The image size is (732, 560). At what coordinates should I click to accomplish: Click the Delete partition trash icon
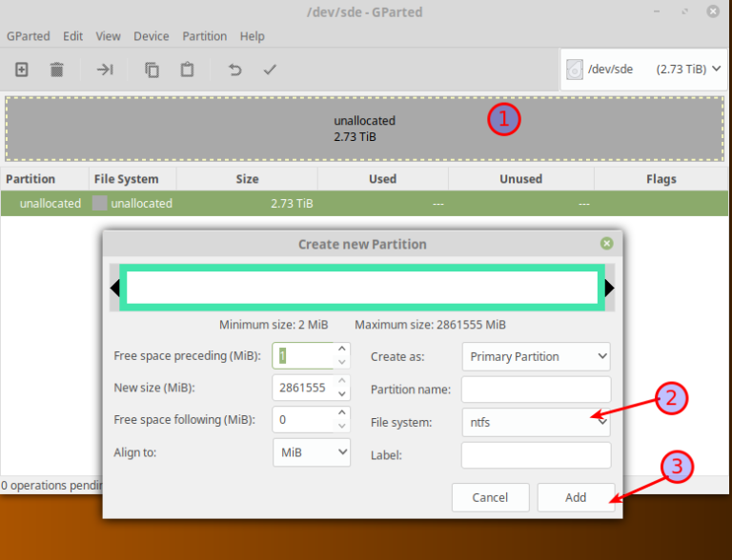tap(56, 70)
